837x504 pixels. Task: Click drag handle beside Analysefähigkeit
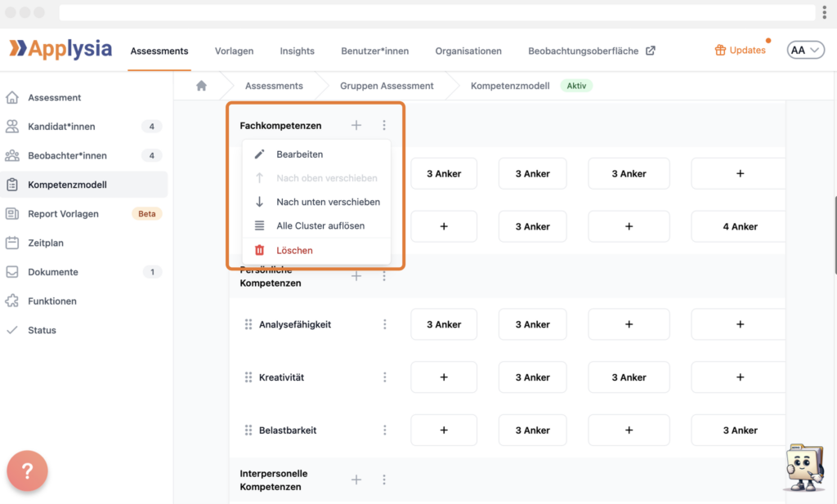pyautogui.click(x=248, y=324)
